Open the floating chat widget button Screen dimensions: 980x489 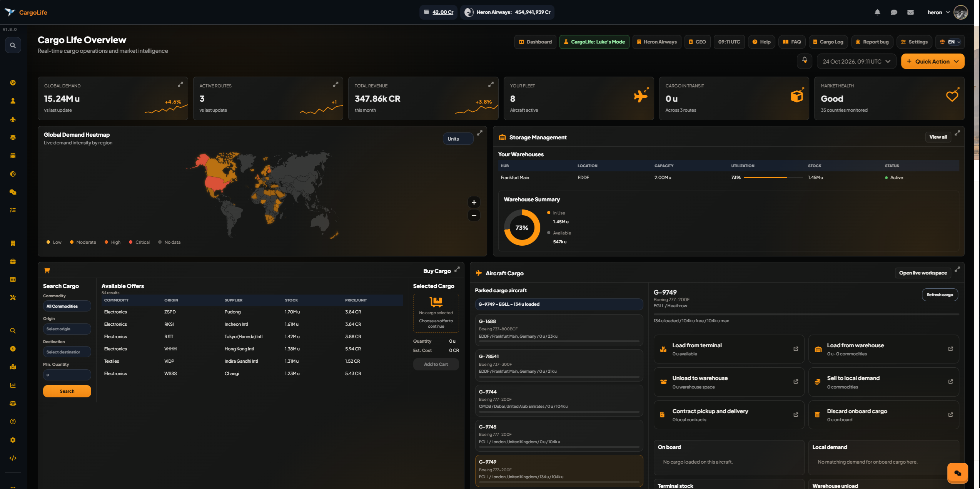(x=958, y=473)
